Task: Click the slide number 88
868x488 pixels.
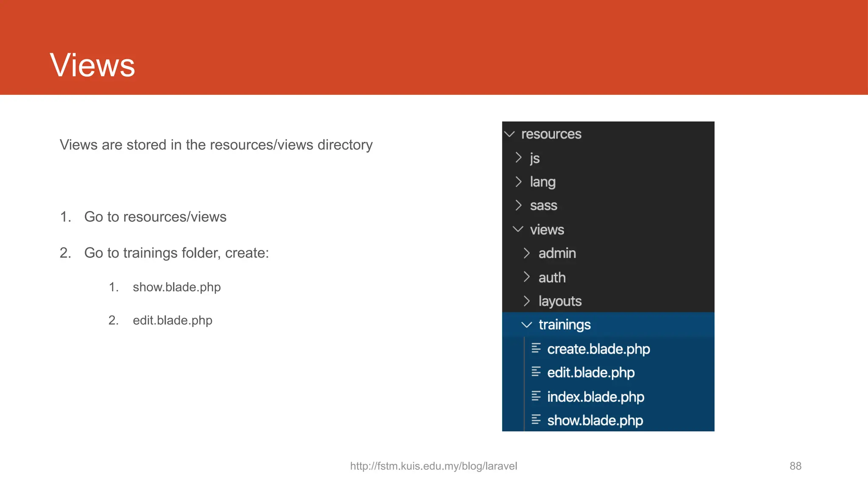Action: click(x=796, y=466)
